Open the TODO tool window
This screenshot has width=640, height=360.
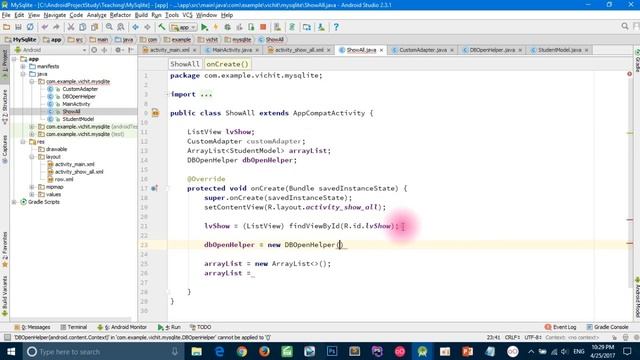200,327
